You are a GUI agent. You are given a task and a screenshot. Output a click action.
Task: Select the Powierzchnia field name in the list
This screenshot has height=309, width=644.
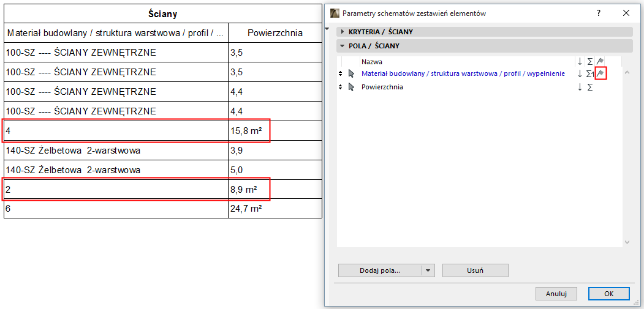coord(382,87)
